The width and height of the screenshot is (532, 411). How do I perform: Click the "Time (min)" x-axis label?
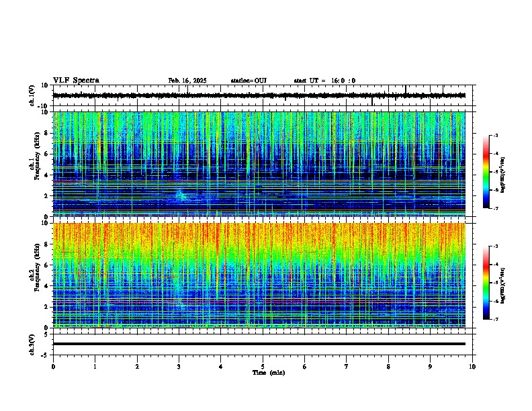(269, 373)
